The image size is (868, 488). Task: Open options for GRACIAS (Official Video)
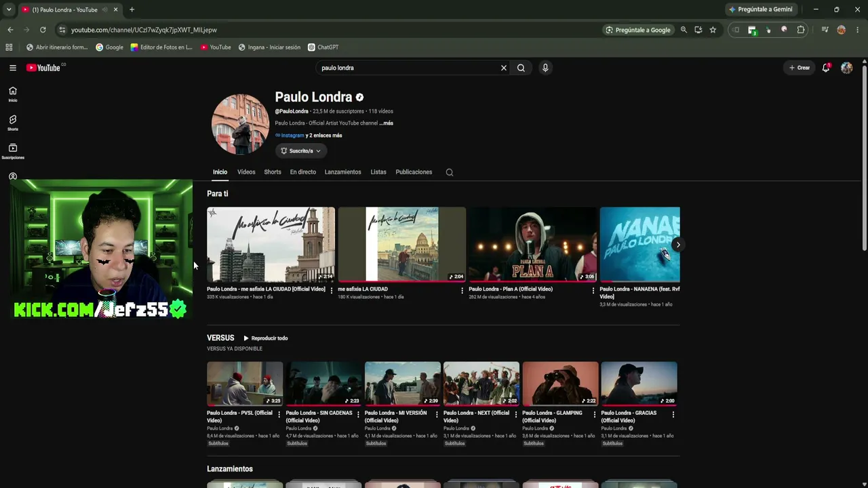click(673, 413)
